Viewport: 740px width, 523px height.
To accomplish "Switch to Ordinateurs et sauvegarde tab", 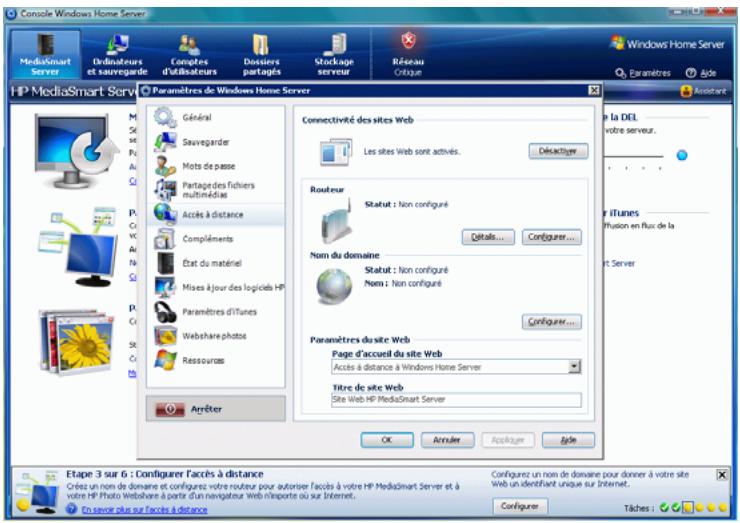I will 117,54.
